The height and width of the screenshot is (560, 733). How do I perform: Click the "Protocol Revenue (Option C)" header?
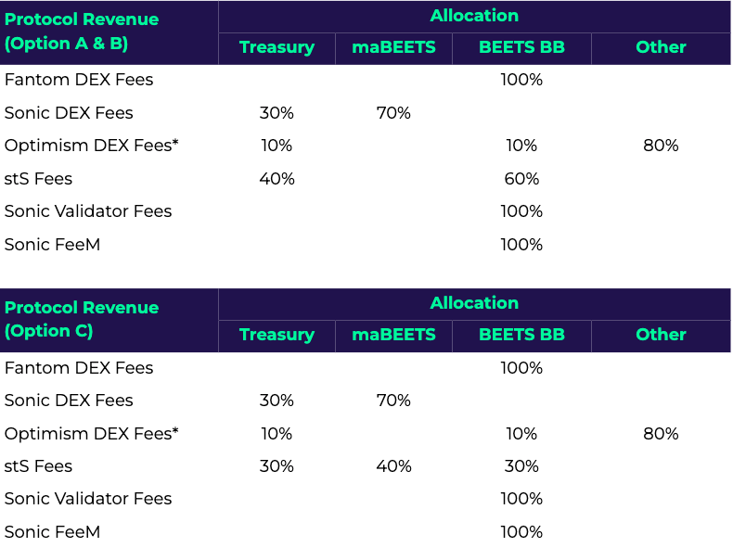click(x=82, y=319)
